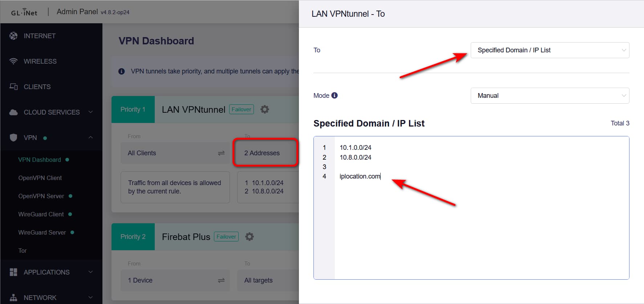Click the Failover badge on LAN VPNtunnel
Viewport: 644px width, 304px height.
[241, 109]
